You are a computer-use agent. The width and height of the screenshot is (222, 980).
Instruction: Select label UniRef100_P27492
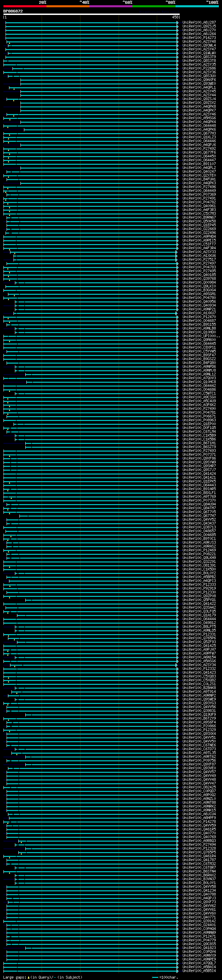pyautogui.click(x=199, y=149)
